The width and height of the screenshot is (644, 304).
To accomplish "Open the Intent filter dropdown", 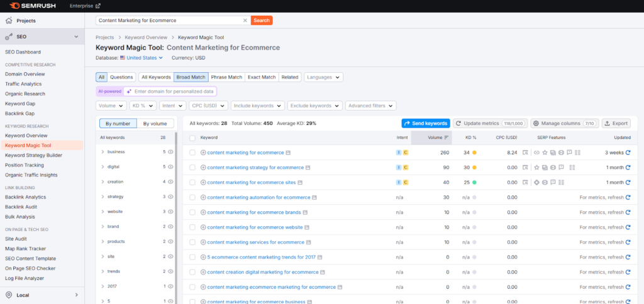I will point(172,106).
